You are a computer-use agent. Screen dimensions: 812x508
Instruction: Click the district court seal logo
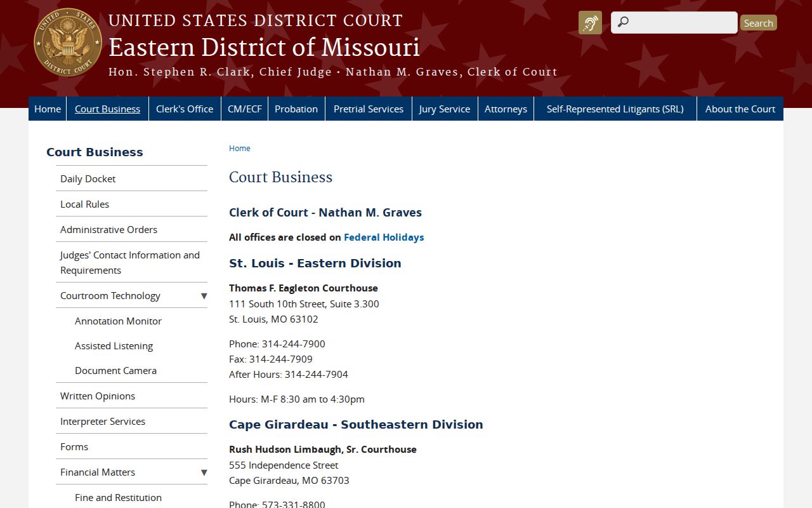click(x=68, y=43)
